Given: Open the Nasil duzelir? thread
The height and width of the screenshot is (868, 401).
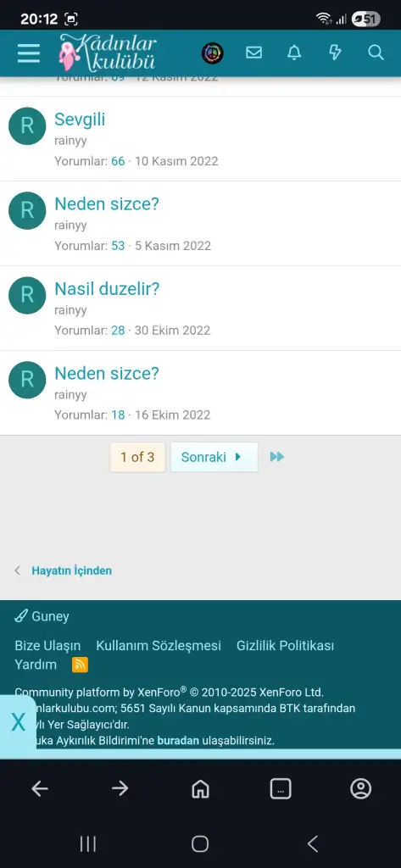Looking at the screenshot, I should (x=107, y=289).
